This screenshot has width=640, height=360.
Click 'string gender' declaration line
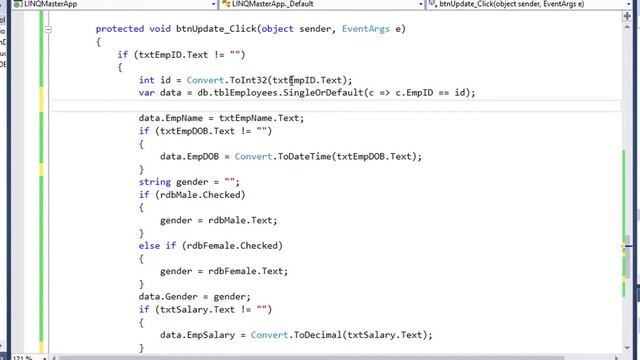[189, 182]
